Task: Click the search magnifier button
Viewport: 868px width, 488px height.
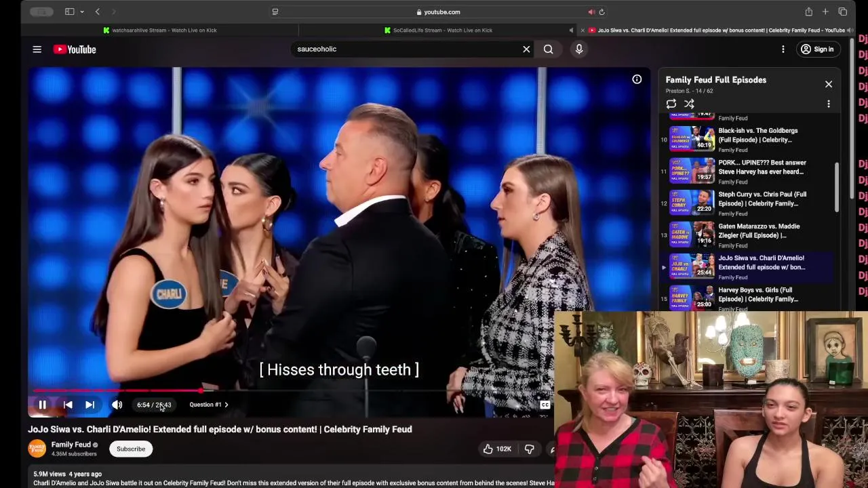Action: tap(548, 49)
